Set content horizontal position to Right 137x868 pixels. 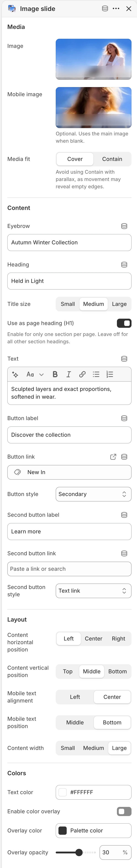click(x=119, y=638)
